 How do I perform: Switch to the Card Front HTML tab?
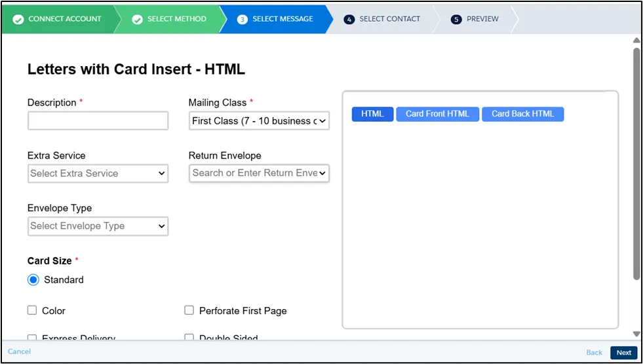click(437, 114)
